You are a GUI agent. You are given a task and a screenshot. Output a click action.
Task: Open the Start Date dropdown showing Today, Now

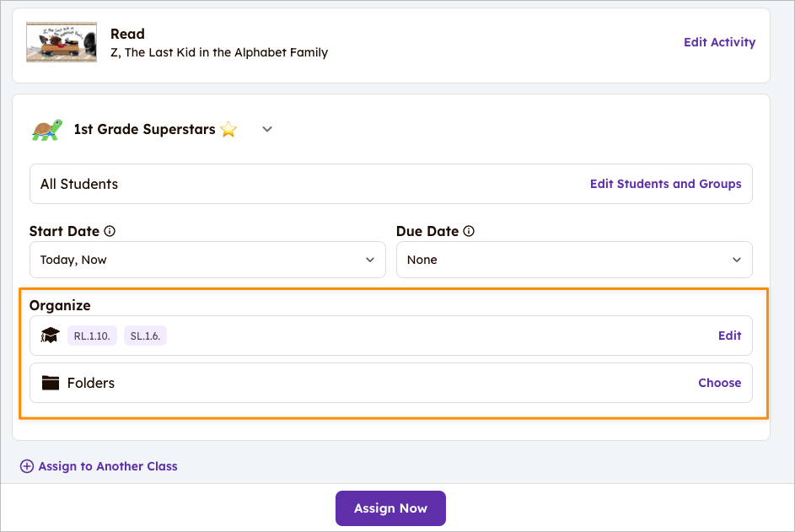[x=207, y=260]
